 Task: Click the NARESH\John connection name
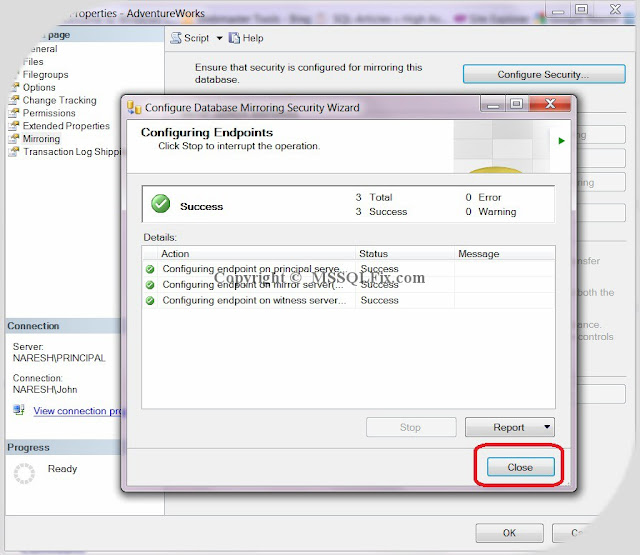point(45,389)
